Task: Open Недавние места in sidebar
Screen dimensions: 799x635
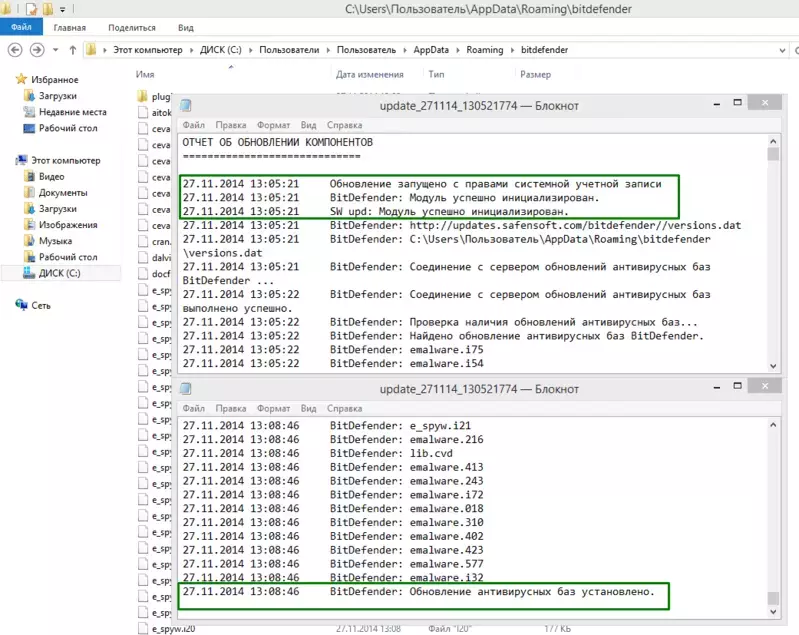Action: tap(73, 112)
